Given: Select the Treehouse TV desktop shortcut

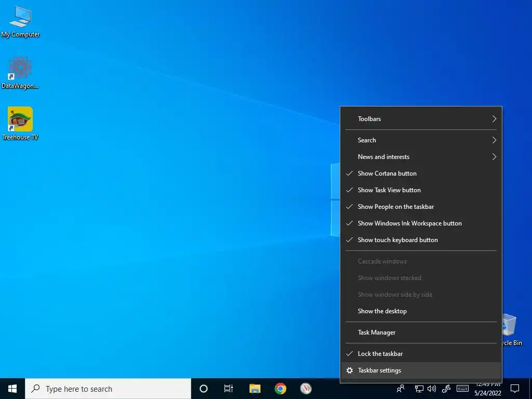Looking at the screenshot, I should [20, 124].
